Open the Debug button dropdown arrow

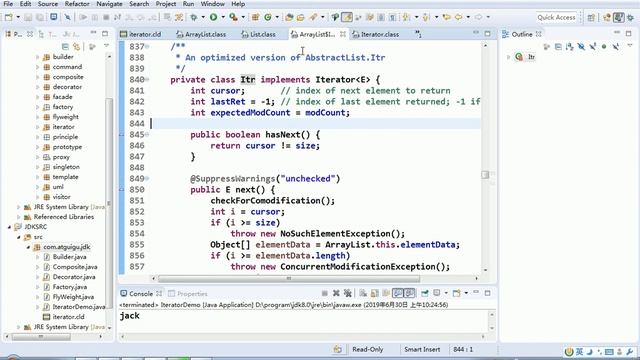click(203, 17)
